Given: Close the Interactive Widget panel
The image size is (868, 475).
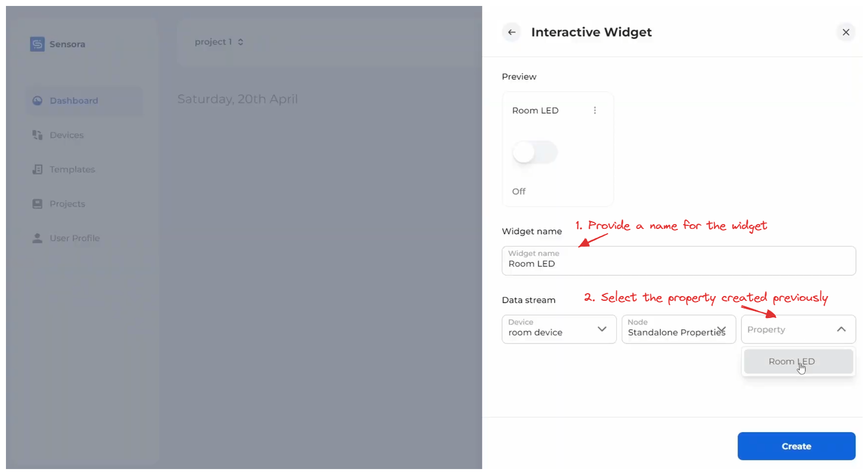Looking at the screenshot, I should pos(845,32).
